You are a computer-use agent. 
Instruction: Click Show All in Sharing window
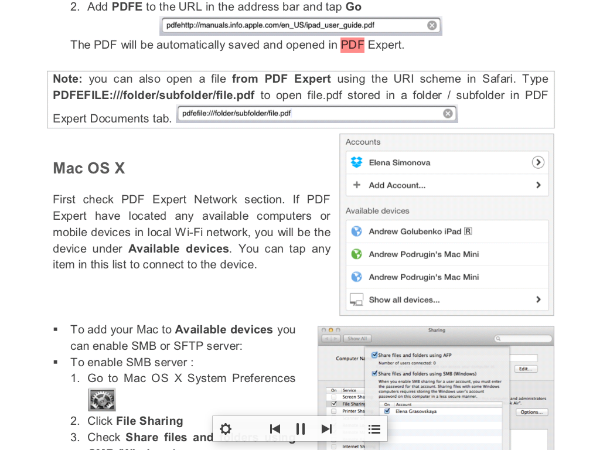[x=357, y=339]
